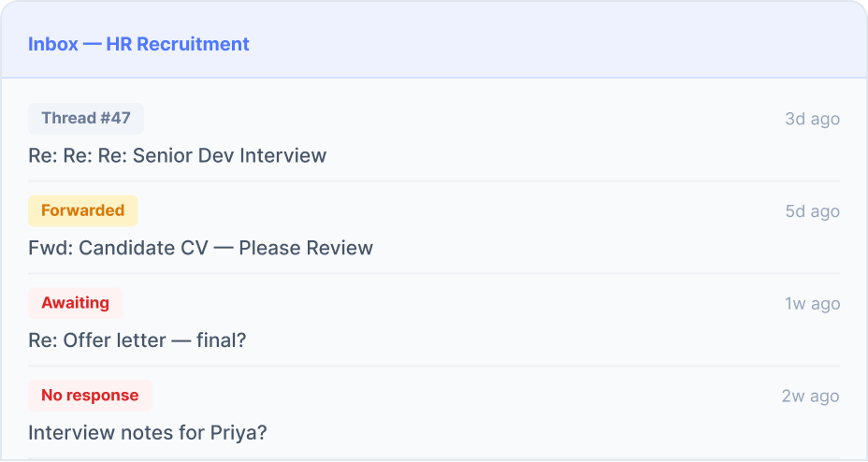
Task: Click HR Recruitment in the header title
Action: [x=178, y=44]
